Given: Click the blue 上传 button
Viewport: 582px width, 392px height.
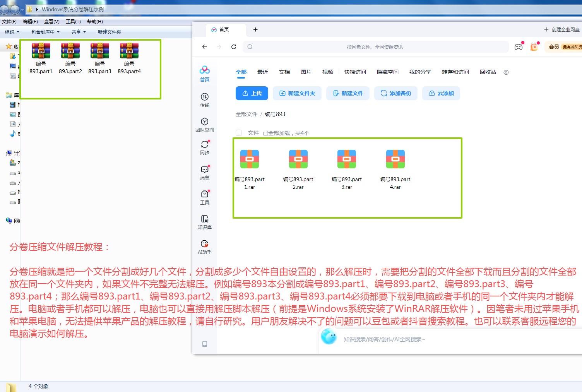Looking at the screenshot, I should click(x=252, y=93).
